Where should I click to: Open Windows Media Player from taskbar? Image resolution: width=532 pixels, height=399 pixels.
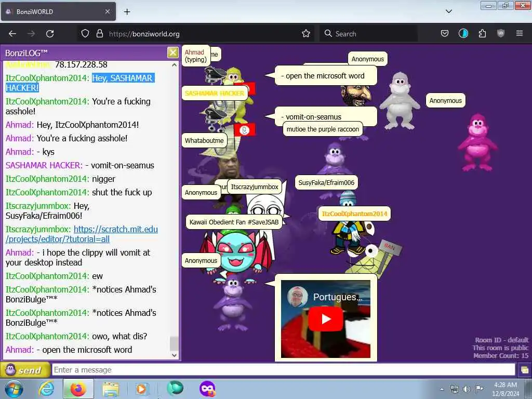tap(141, 389)
